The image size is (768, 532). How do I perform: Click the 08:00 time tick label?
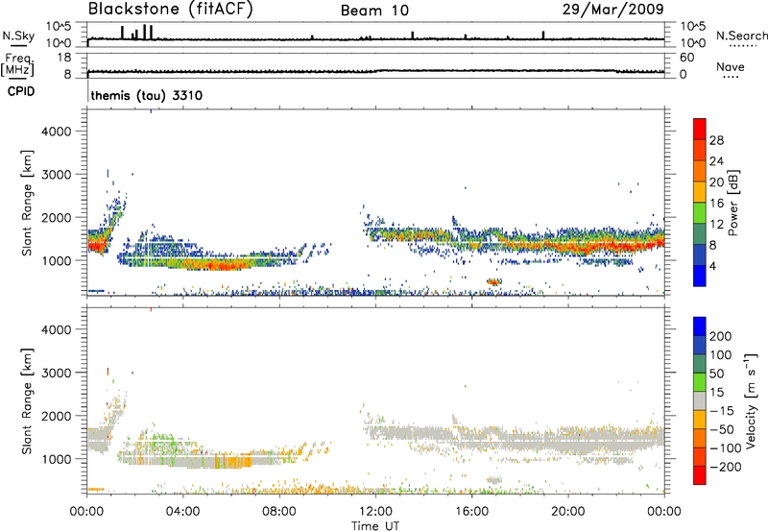278,512
